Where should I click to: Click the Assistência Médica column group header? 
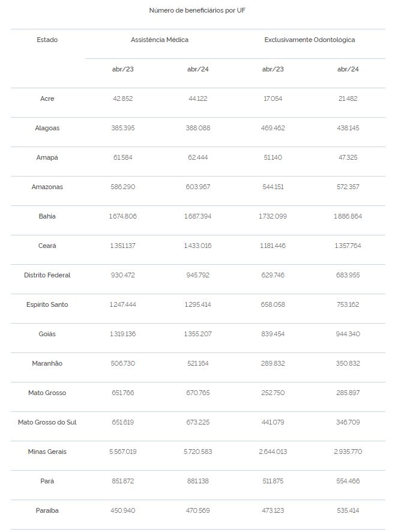(x=160, y=40)
